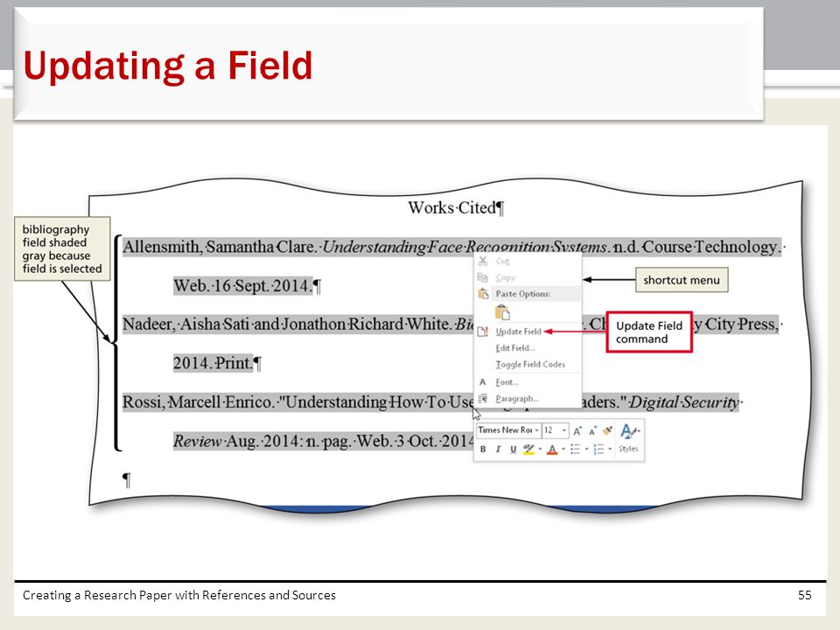Activate the Format Painter brush

click(607, 430)
